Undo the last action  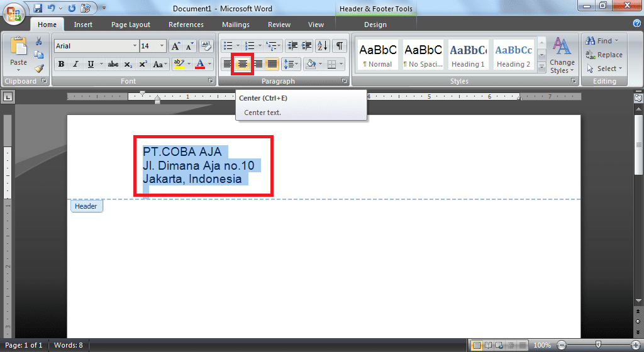[52, 8]
